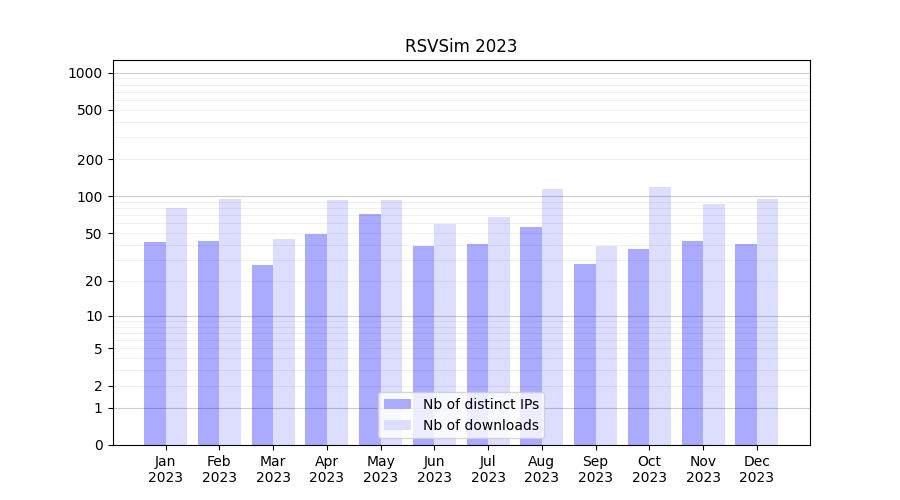Click the September downloads bar

[606, 345]
